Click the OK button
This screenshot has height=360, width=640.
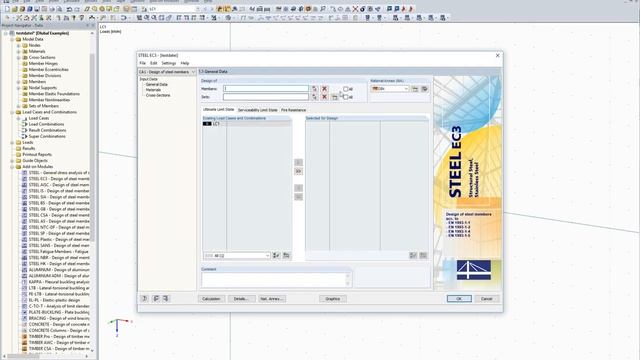[459, 299]
